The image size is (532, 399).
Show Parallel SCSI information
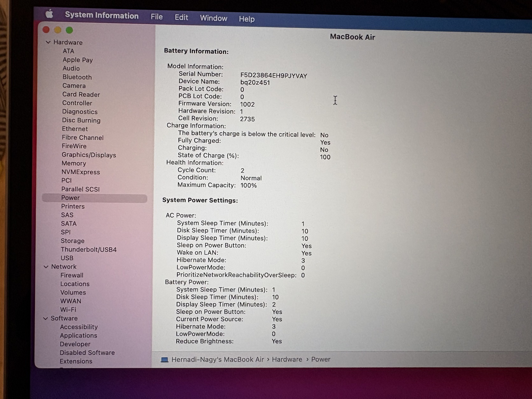click(80, 189)
